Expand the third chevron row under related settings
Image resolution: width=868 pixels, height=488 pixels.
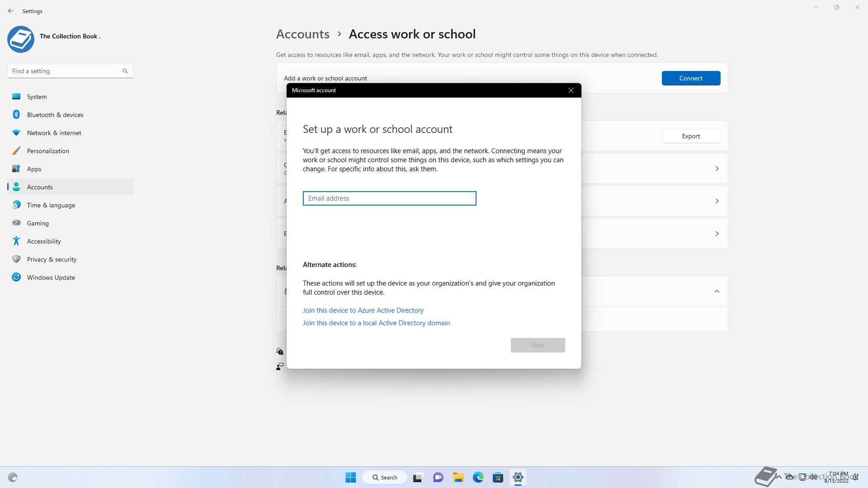(x=717, y=234)
